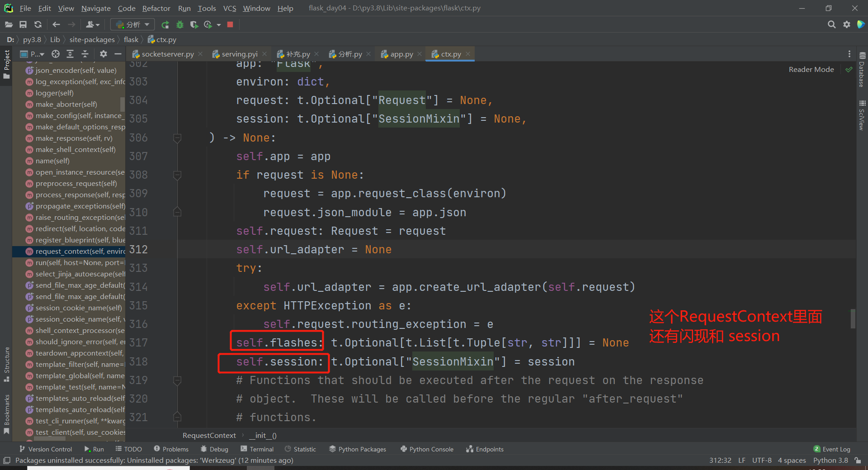Navigate forward with the right arrow
The height and width of the screenshot is (470, 868).
click(71, 24)
